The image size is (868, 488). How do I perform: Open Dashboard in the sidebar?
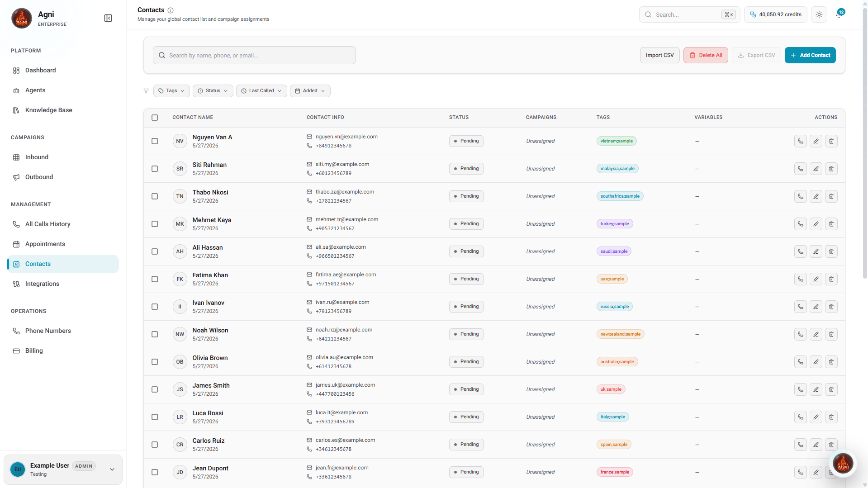pos(63,71)
